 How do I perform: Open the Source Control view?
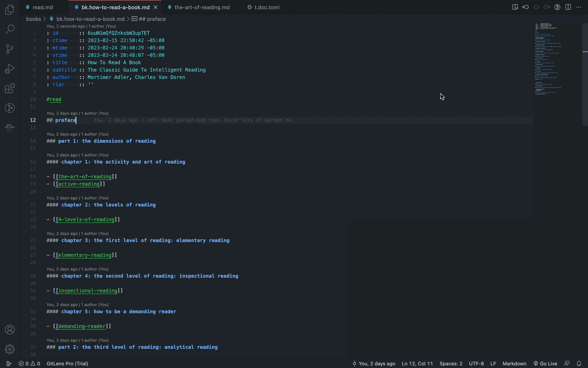coord(10,49)
